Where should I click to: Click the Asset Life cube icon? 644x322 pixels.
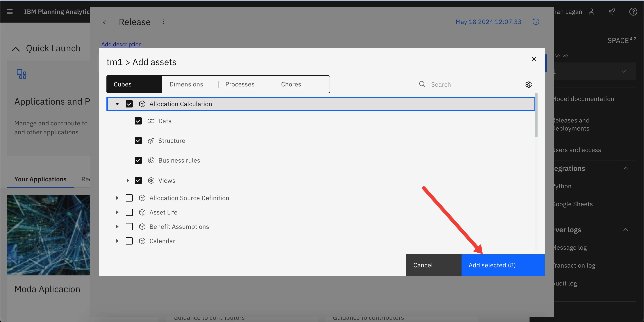coord(142,212)
